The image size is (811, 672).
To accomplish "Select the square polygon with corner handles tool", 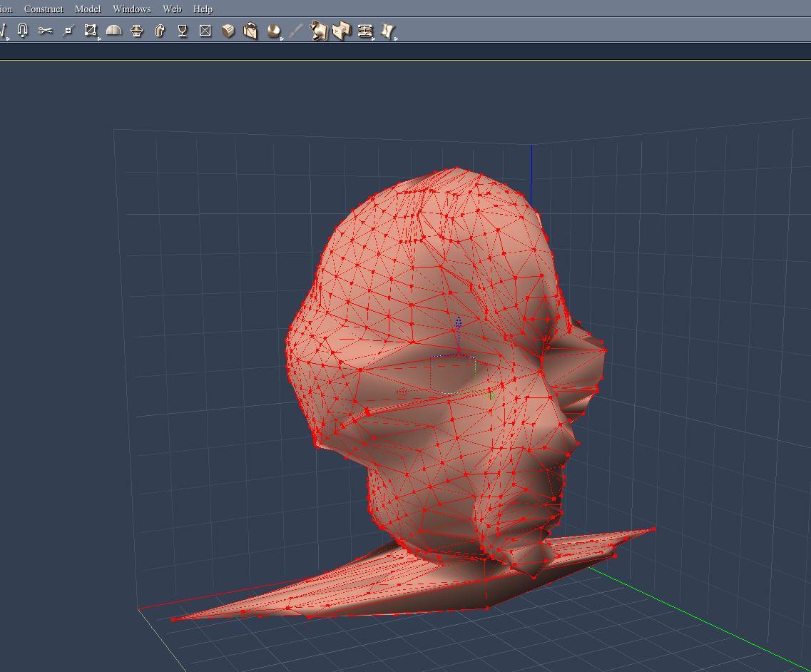I will [91, 31].
